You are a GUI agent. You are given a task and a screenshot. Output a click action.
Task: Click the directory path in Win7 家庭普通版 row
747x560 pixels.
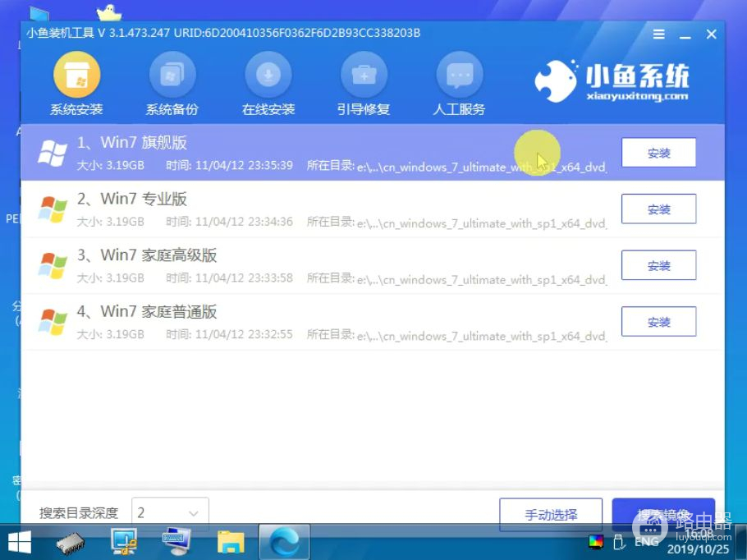(482, 336)
